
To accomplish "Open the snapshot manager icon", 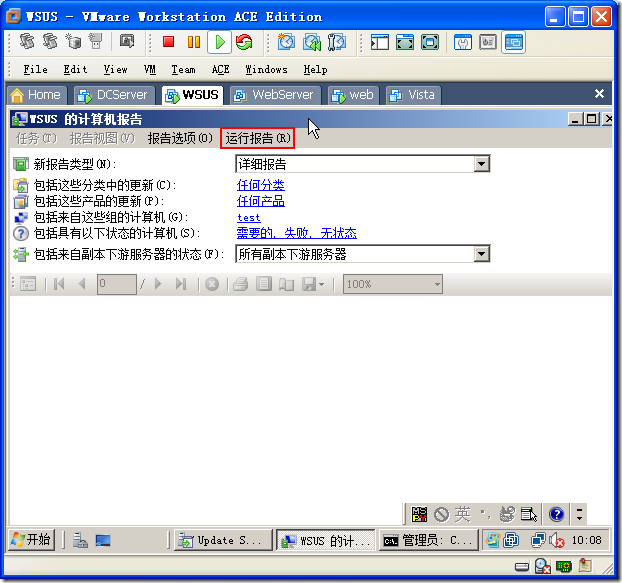I will [336, 42].
